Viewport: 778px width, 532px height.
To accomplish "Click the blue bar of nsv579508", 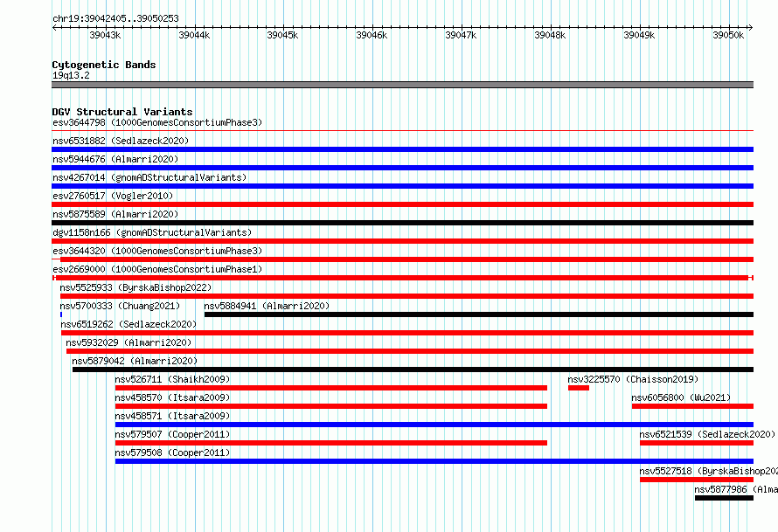I will [434, 461].
